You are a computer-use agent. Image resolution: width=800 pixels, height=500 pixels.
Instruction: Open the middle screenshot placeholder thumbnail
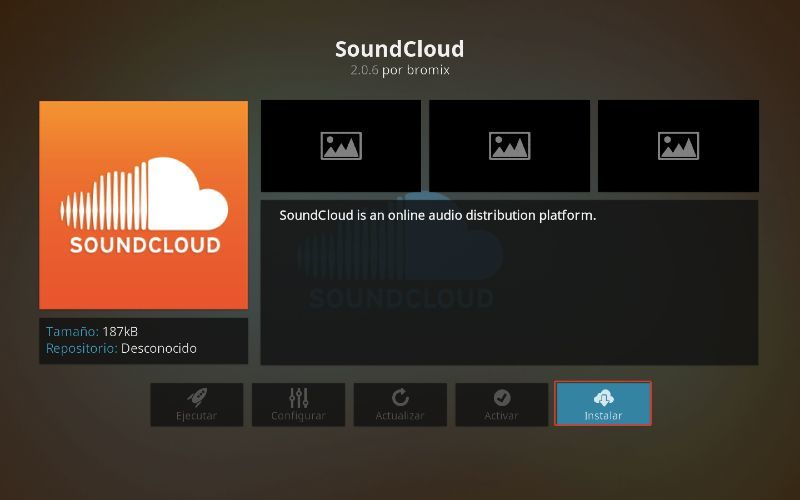(x=509, y=146)
